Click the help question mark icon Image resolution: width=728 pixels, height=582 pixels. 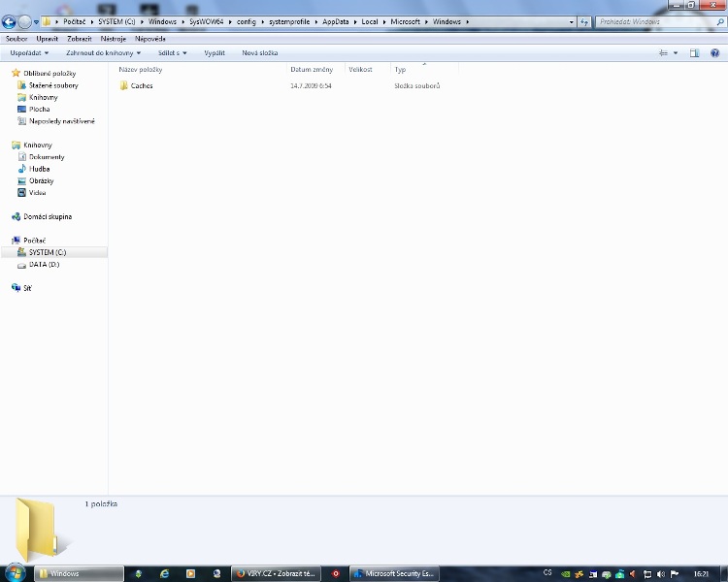713,52
